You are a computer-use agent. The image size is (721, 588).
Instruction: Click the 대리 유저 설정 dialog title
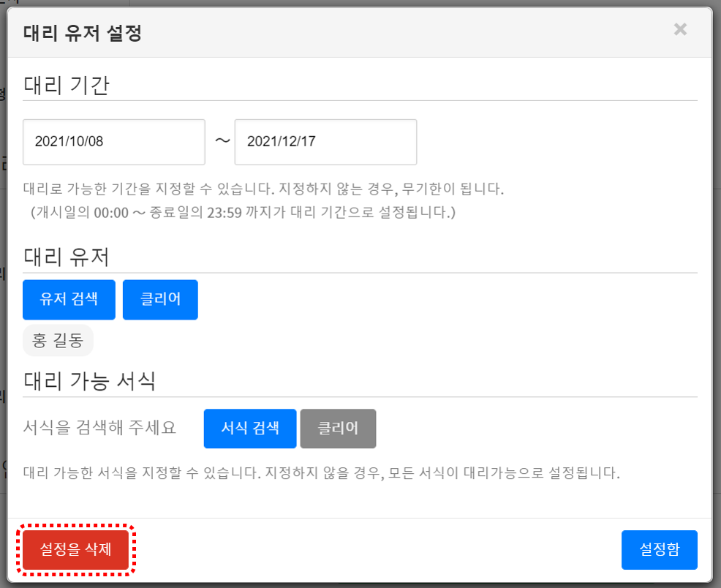[x=82, y=33]
